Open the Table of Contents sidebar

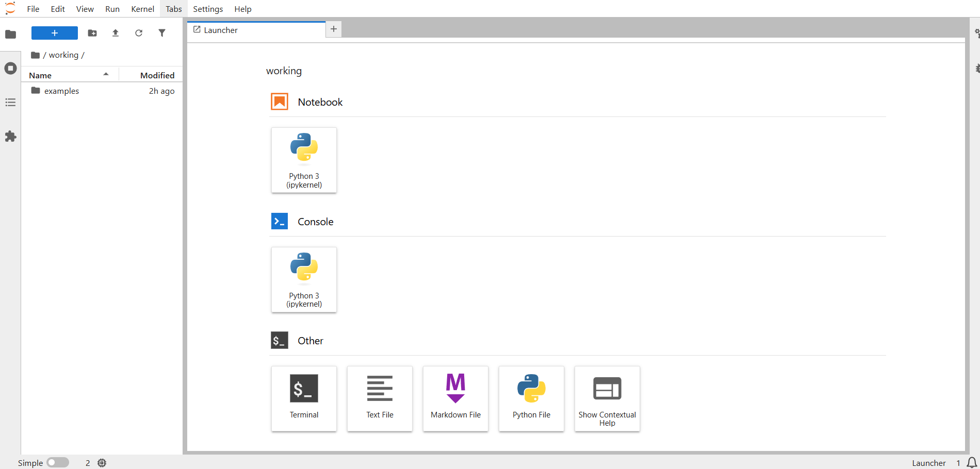[x=10, y=102]
